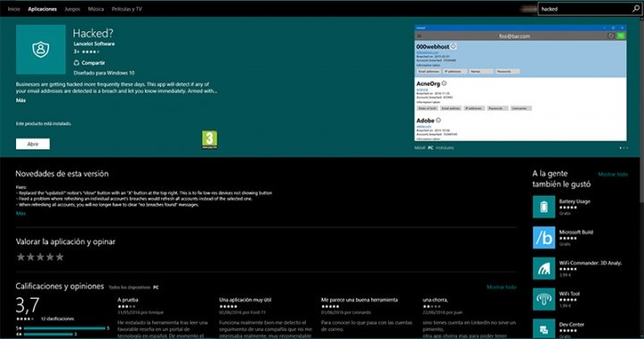Rate the app five stars

(x=60, y=258)
